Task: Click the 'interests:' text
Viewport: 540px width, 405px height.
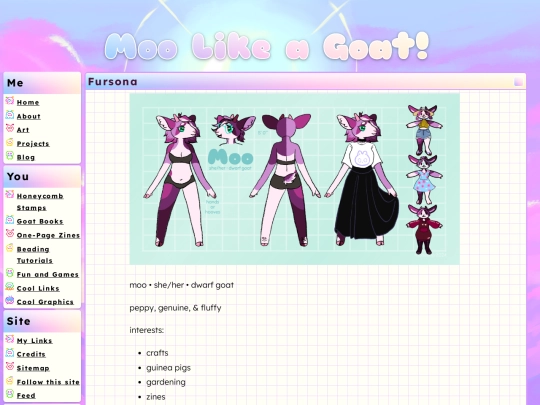Action: (x=147, y=330)
